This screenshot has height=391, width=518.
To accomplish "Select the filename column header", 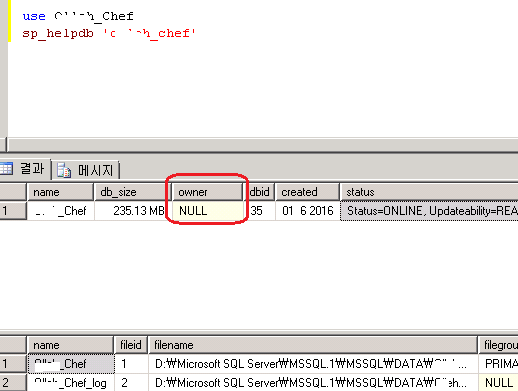I will (313, 345).
